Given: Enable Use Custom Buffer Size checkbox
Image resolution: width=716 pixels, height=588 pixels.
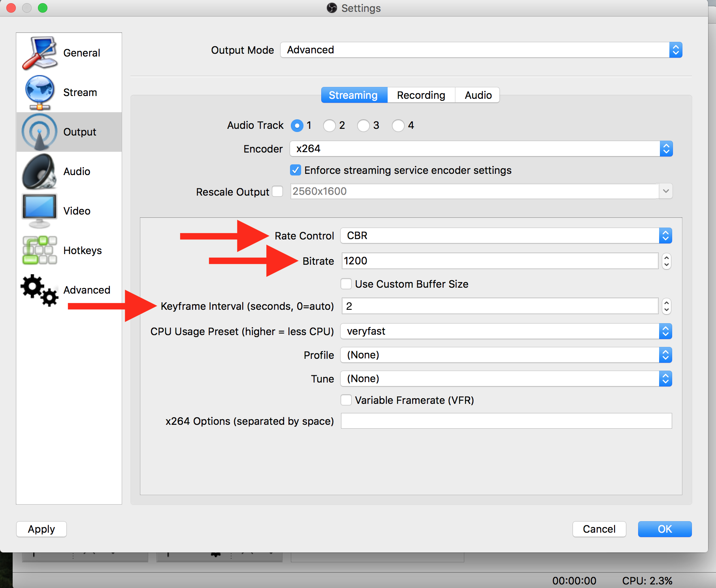Looking at the screenshot, I should [x=346, y=284].
